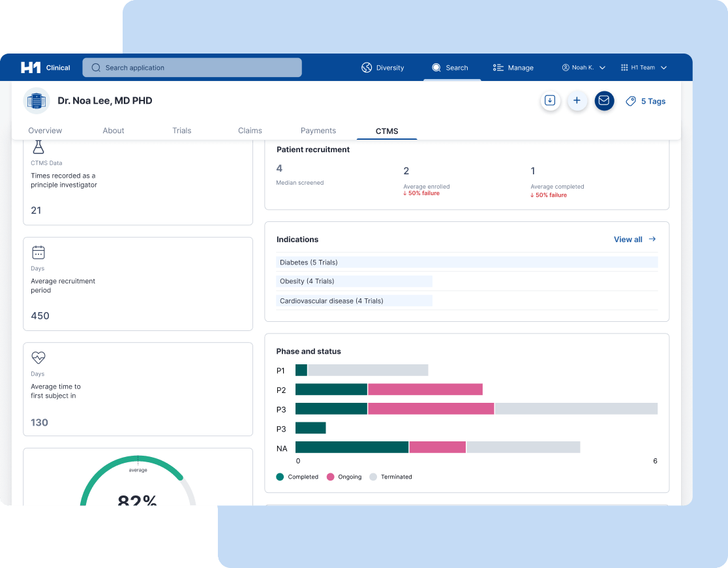Click the heart first subject icon
This screenshot has height=568, width=728.
(x=38, y=357)
